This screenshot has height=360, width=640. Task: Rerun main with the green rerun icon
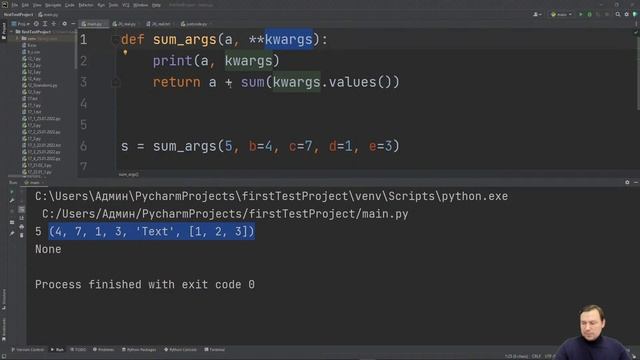click(12, 192)
